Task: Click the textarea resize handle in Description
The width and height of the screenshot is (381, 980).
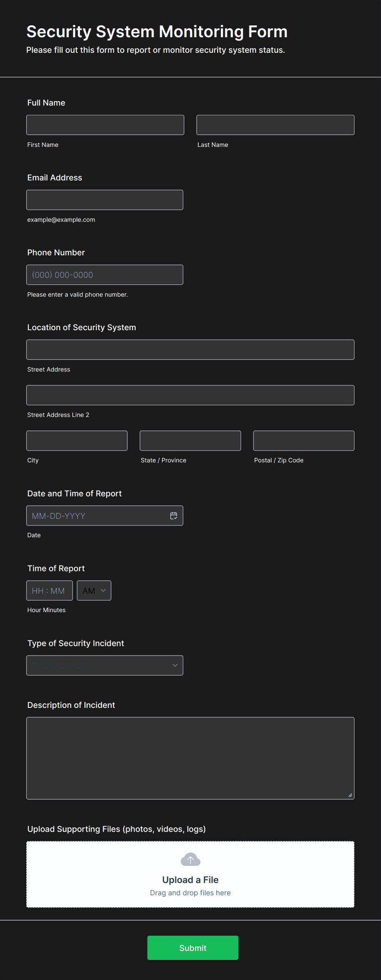Action: click(x=350, y=795)
